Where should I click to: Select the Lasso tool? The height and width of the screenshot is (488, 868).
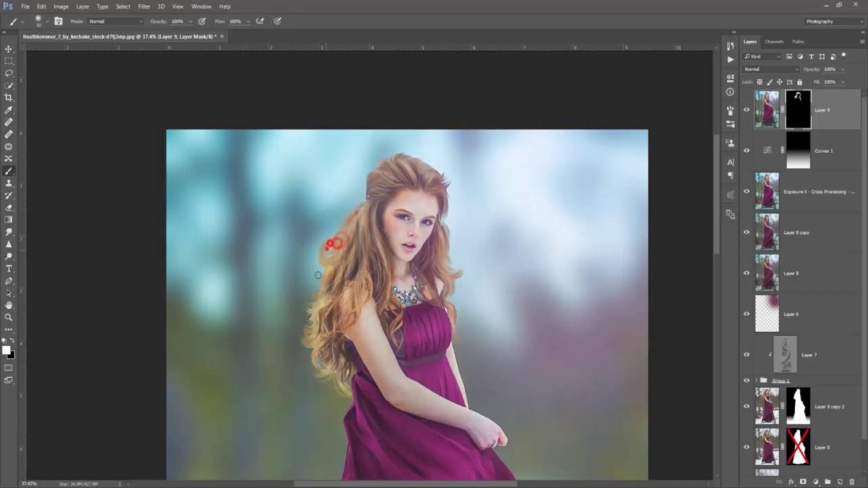(x=9, y=73)
